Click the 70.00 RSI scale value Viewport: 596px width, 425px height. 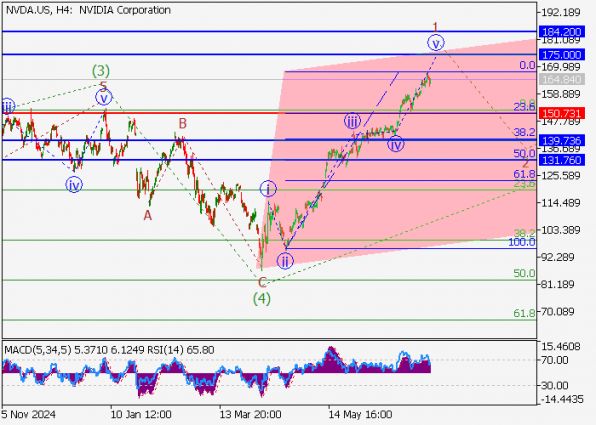555,360
